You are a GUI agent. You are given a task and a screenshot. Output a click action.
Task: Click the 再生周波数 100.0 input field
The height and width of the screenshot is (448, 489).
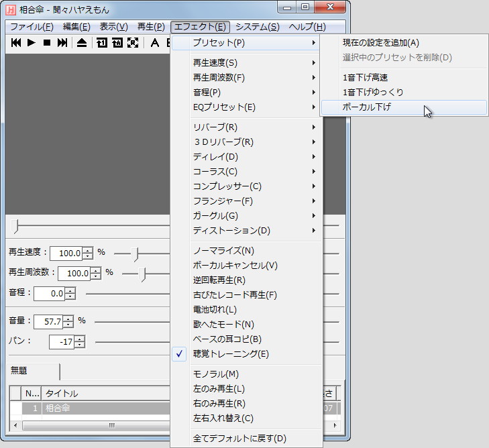[x=74, y=274]
